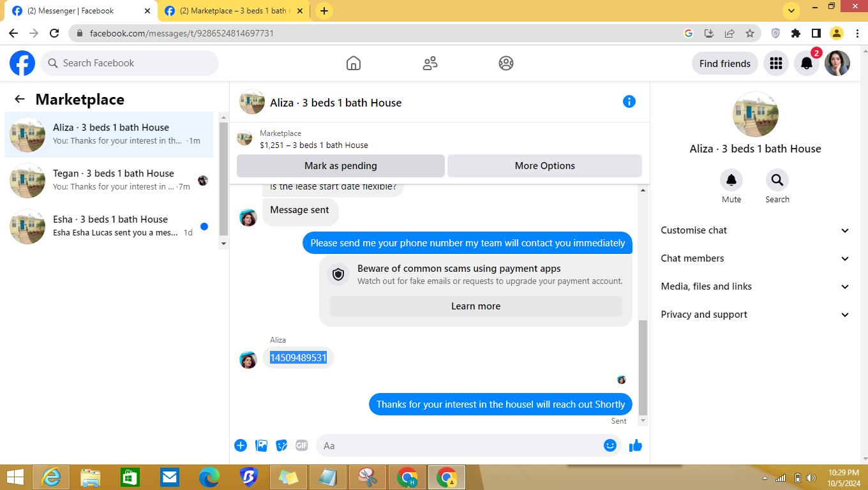Choose a sticker icon in composer
The height and width of the screenshot is (490, 868).
(x=281, y=445)
